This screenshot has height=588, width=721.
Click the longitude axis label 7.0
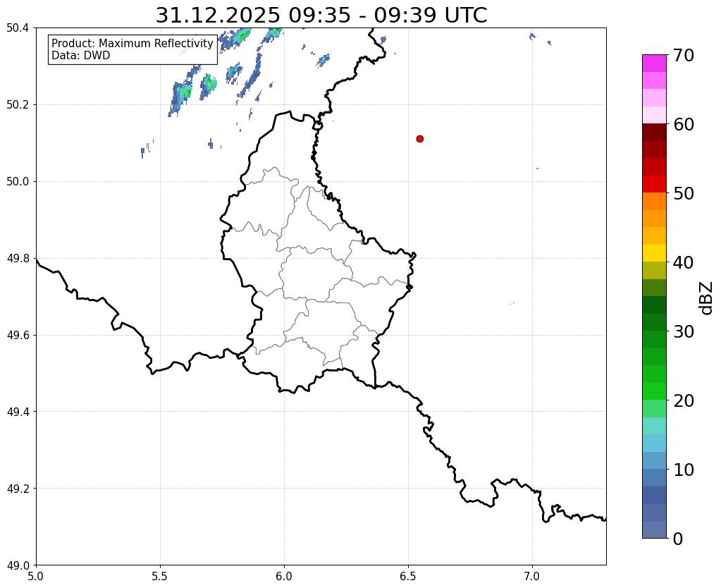pyautogui.click(x=532, y=576)
